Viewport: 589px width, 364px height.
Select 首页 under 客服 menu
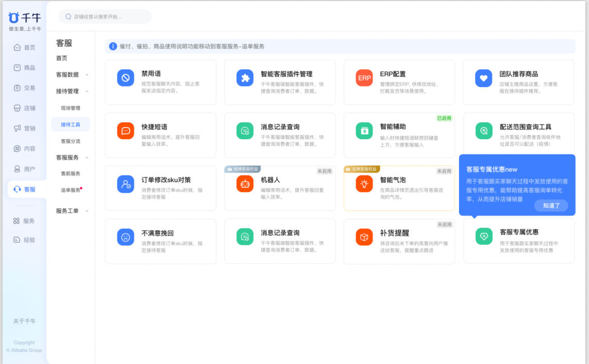[x=61, y=58]
